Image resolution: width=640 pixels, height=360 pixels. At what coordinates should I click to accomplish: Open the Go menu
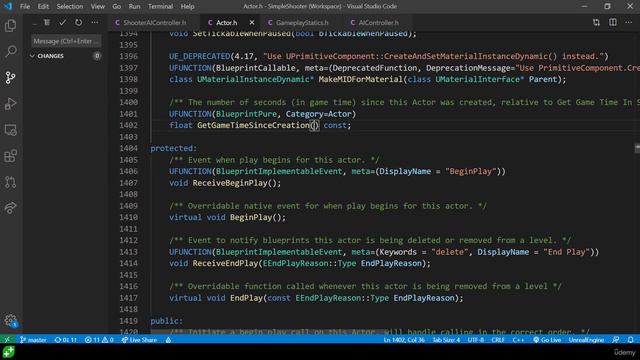[117, 7]
